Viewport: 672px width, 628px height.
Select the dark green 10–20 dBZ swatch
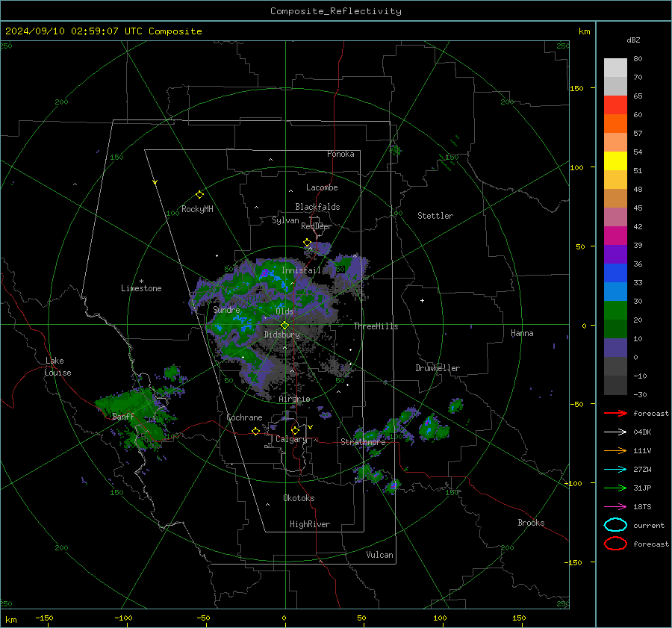click(x=615, y=329)
